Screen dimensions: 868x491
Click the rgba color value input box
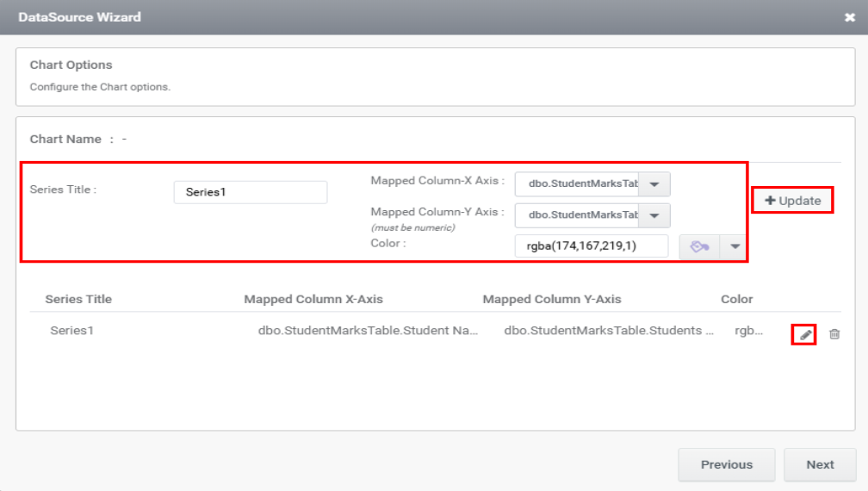[x=591, y=246]
